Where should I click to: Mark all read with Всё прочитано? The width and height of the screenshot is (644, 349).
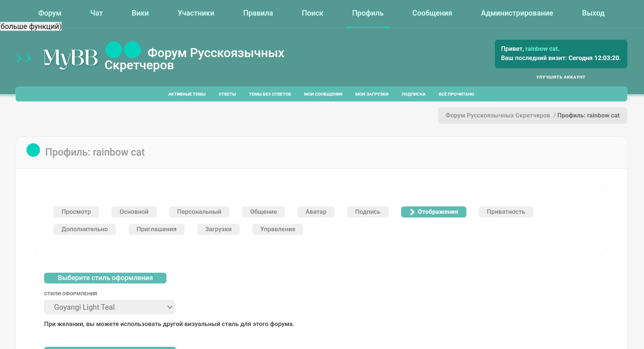pyautogui.click(x=456, y=94)
